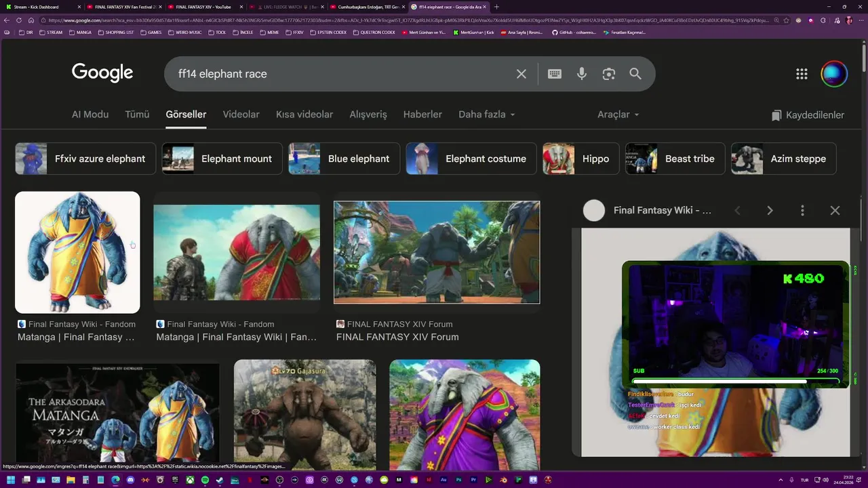Clear the search box with the X icon

(521, 74)
